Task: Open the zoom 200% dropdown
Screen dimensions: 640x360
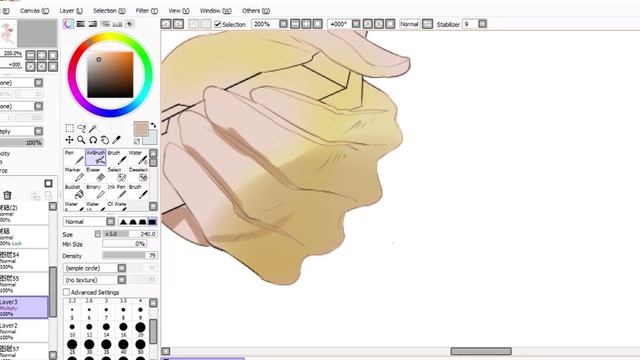Action: tap(283, 24)
